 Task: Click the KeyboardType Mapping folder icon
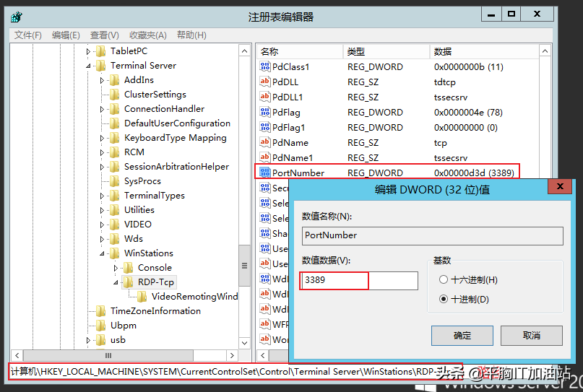click(115, 138)
